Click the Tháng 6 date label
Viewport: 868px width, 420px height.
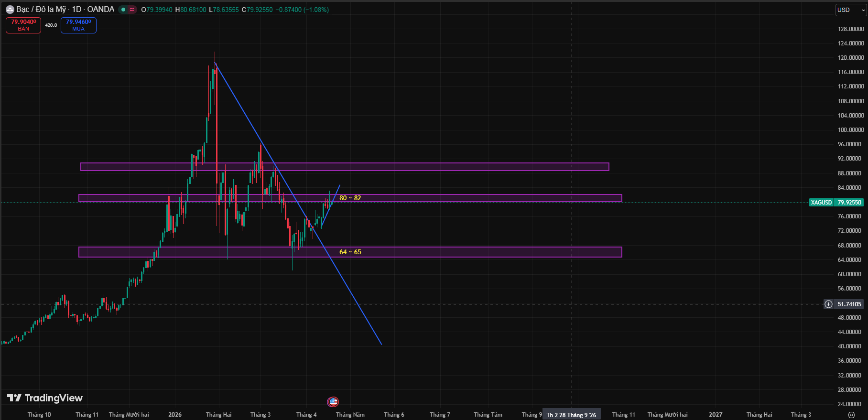pyautogui.click(x=394, y=414)
